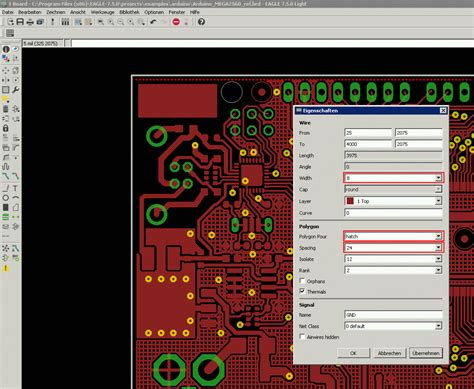Screen dimensions: 474x389
Task: Click the To X coordinate field 4000
Action: coord(368,144)
